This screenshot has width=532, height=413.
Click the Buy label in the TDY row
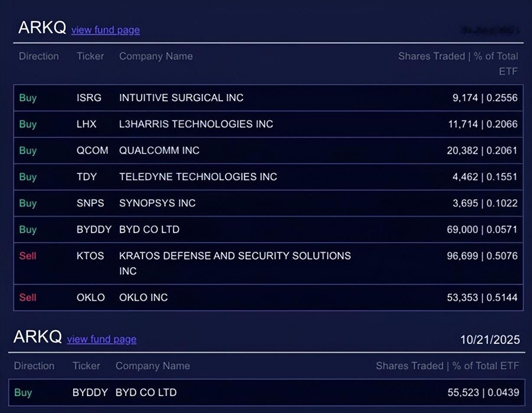coord(28,177)
